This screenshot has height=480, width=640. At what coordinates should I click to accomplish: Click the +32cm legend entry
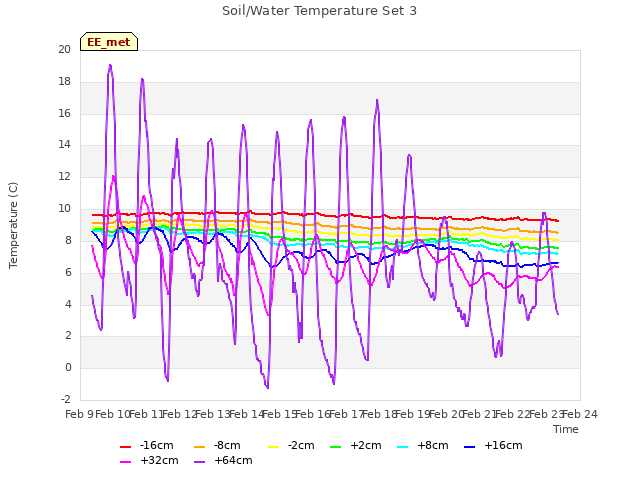tap(149, 460)
